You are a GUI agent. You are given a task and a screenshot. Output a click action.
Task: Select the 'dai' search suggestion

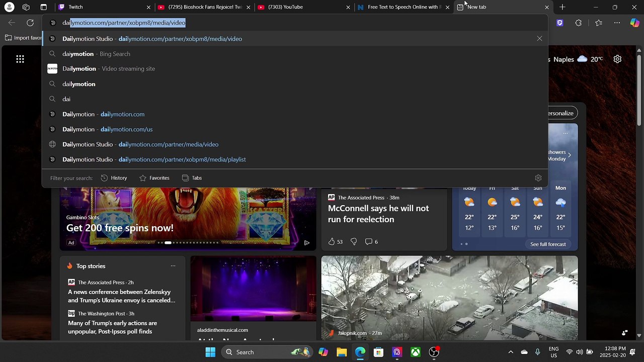click(295, 99)
